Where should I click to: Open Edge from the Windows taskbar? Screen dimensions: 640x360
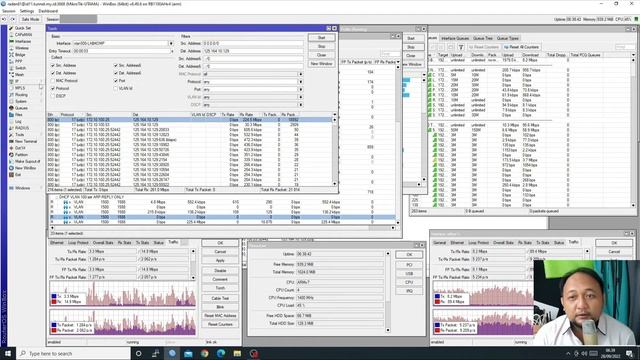[x=221, y=353]
